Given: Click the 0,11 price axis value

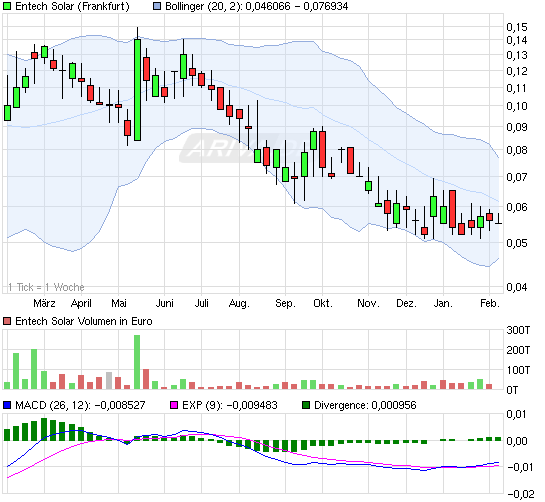Looking at the screenshot, I should click(x=517, y=88).
